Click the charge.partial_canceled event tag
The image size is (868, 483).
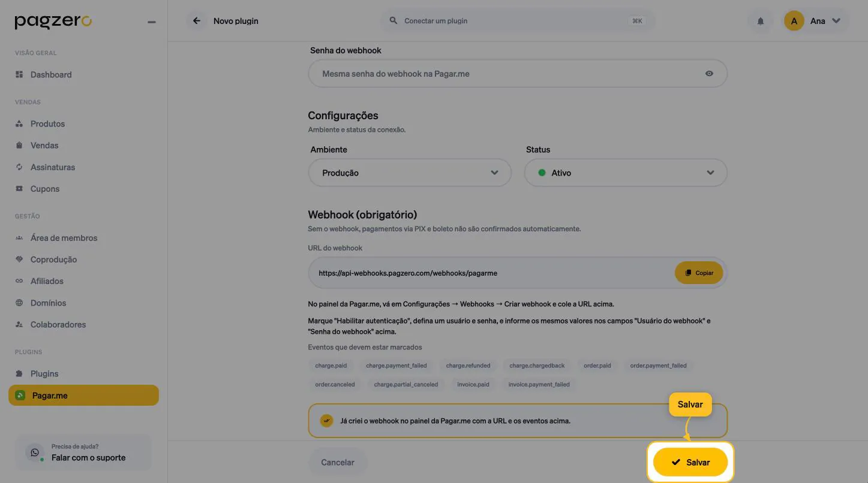406,385
